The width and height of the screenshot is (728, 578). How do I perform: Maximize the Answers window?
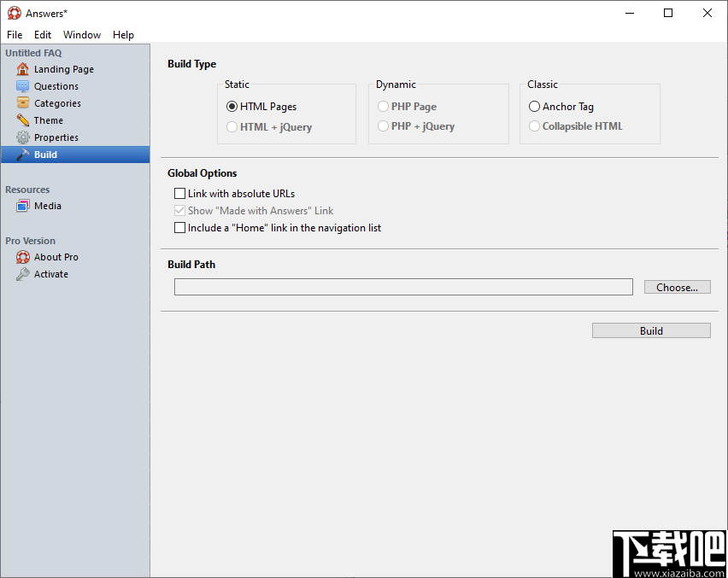[x=668, y=13]
